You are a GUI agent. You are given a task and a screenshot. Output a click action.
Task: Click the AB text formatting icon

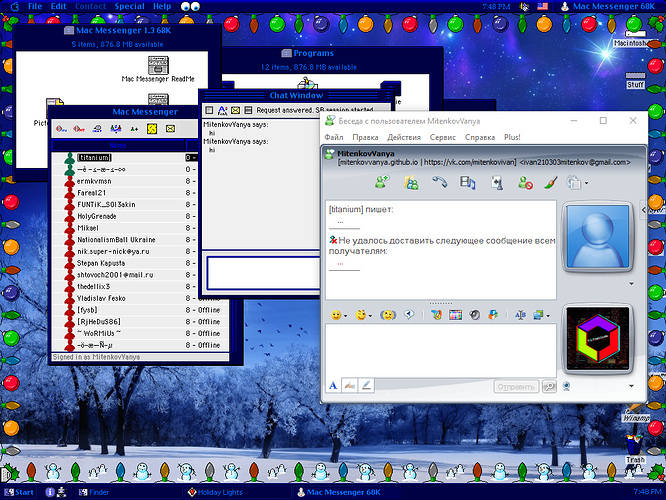pyautogui.click(x=520, y=315)
